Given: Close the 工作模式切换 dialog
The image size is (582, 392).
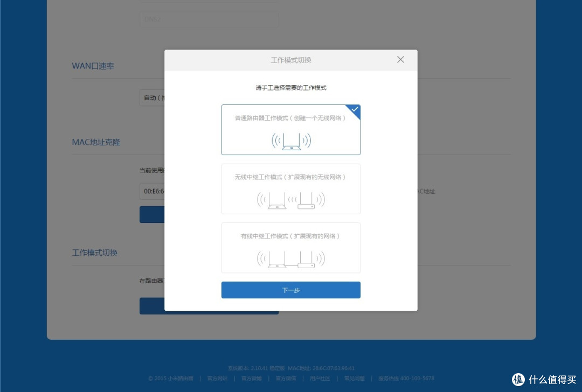Looking at the screenshot, I should [400, 60].
